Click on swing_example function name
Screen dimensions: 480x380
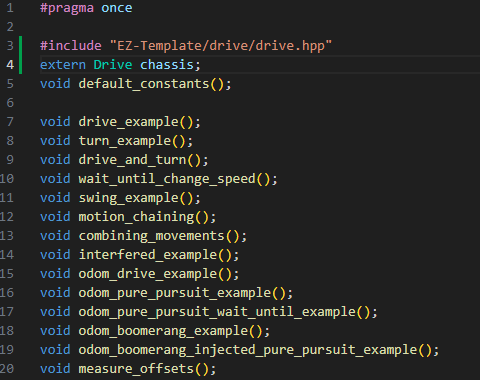pyautogui.click(x=128, y=198)
